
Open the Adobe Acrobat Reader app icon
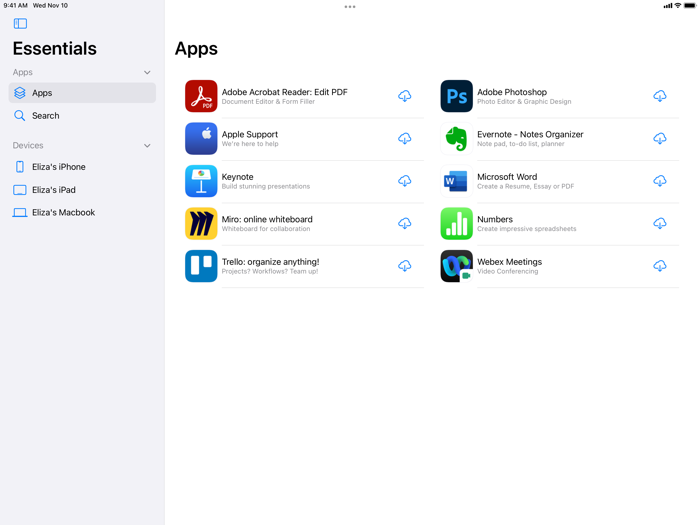tap(201, 96)
